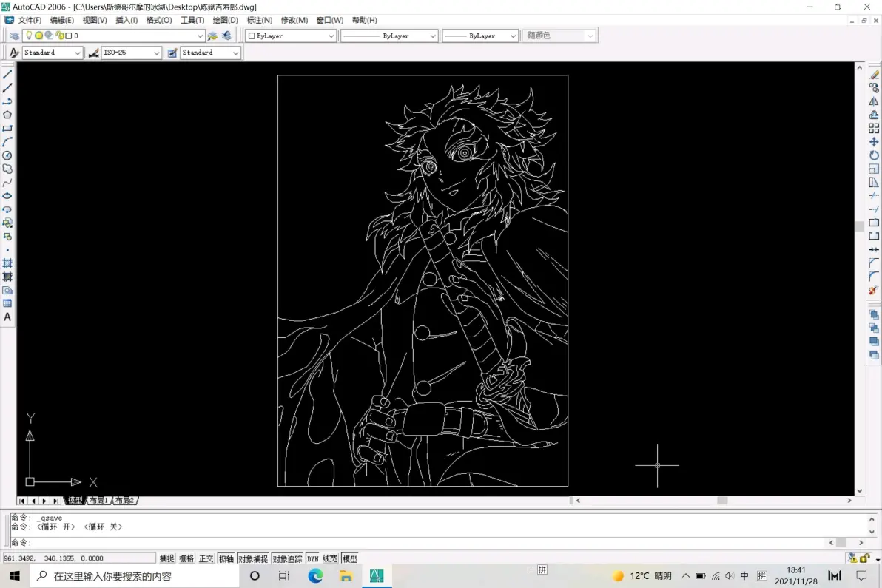Select the Construction Line tool
This screenshot has height=588, width=882.
7,88
